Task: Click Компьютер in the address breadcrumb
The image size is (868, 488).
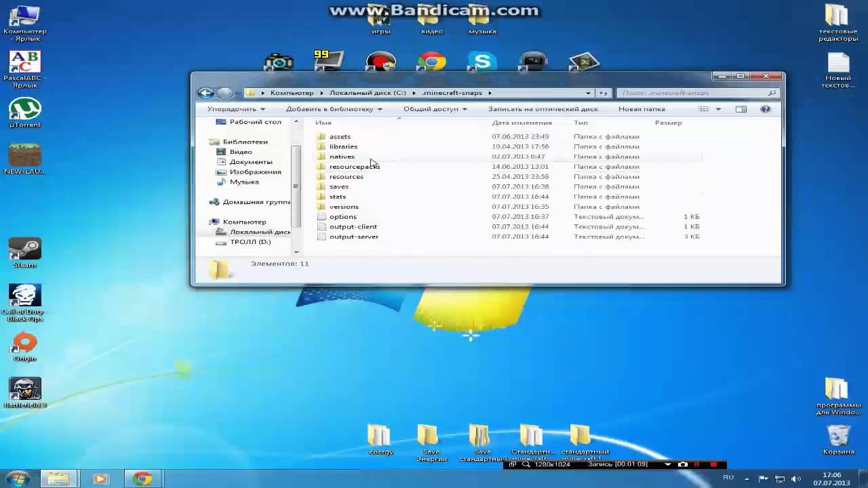Action: [x=292, y=93]
